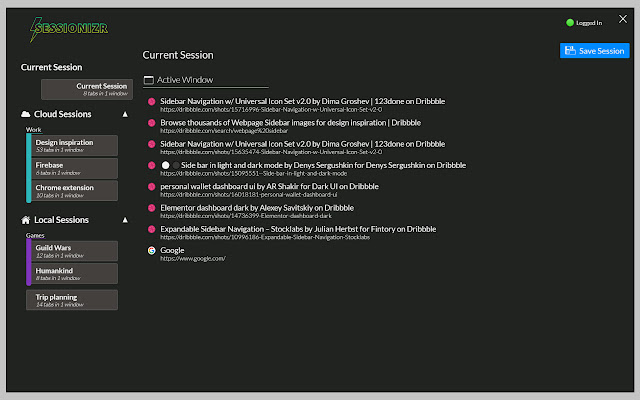
Task: Open the Guild Wars local session
Action: 74,251
